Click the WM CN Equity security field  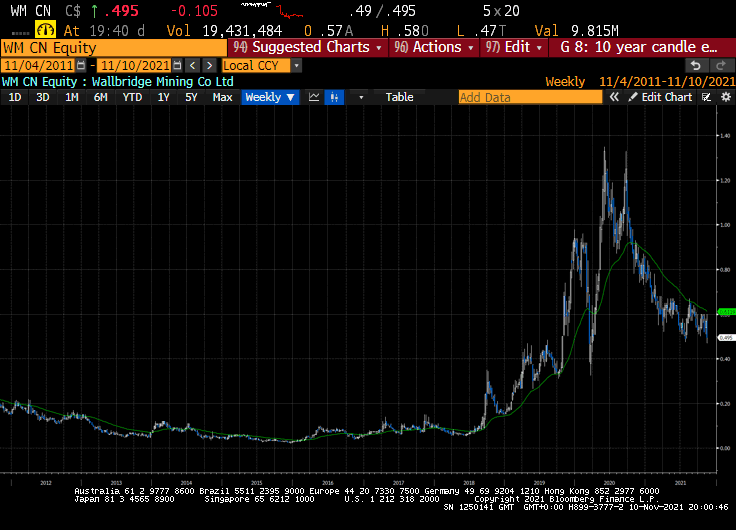pos(114,48)
